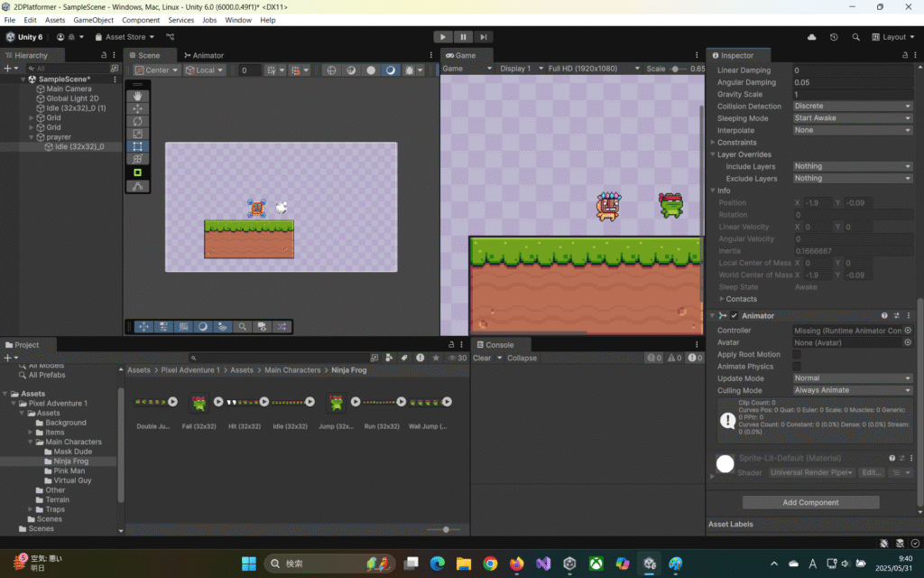
Task: Open the Layout button in top toolbar
Action: pos(893,36)
